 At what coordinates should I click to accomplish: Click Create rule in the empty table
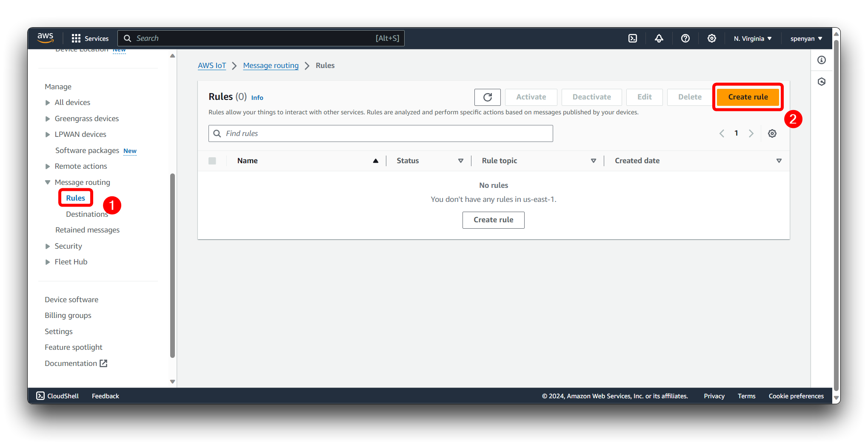tap(494, 220)
